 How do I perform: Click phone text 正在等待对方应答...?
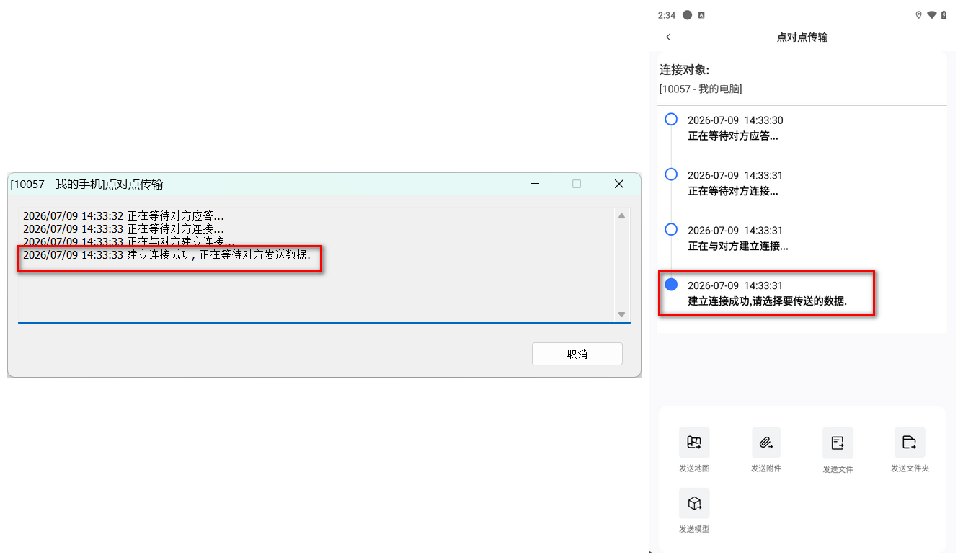(733, 135)
